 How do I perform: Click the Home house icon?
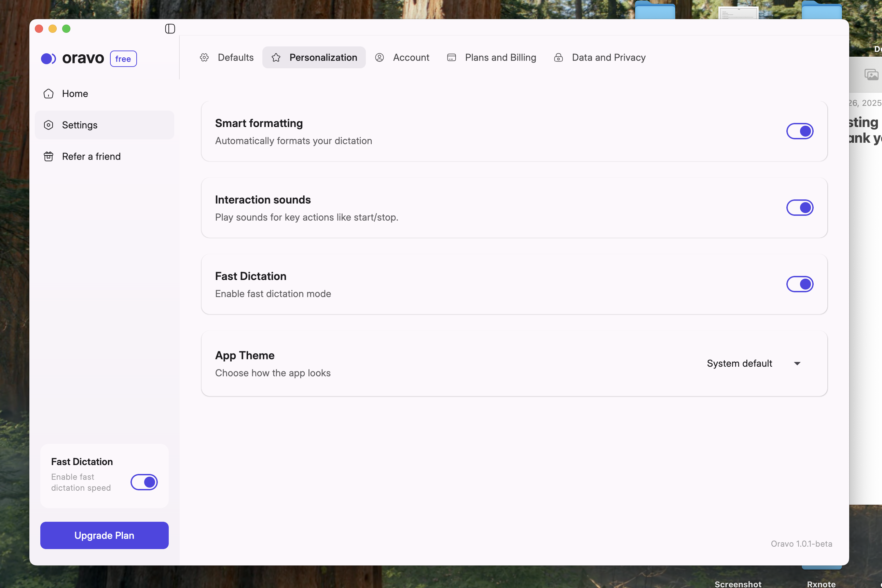(x=49, y=93)
